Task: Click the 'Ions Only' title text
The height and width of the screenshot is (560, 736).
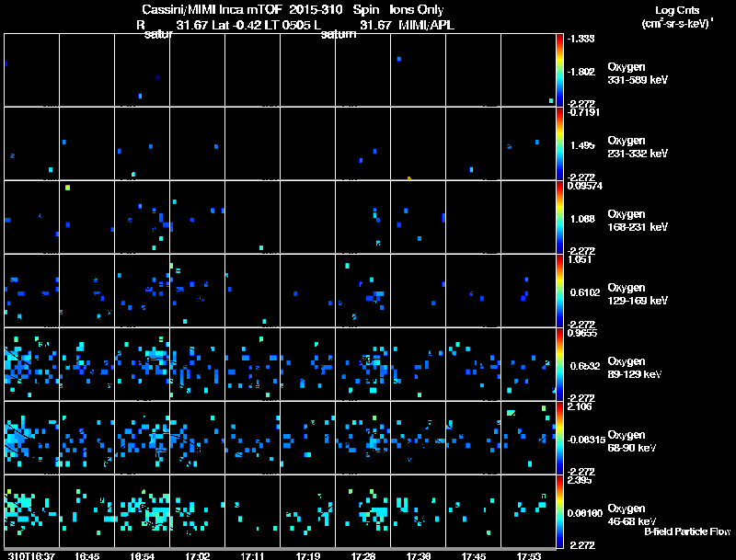Action: (416, 9)
